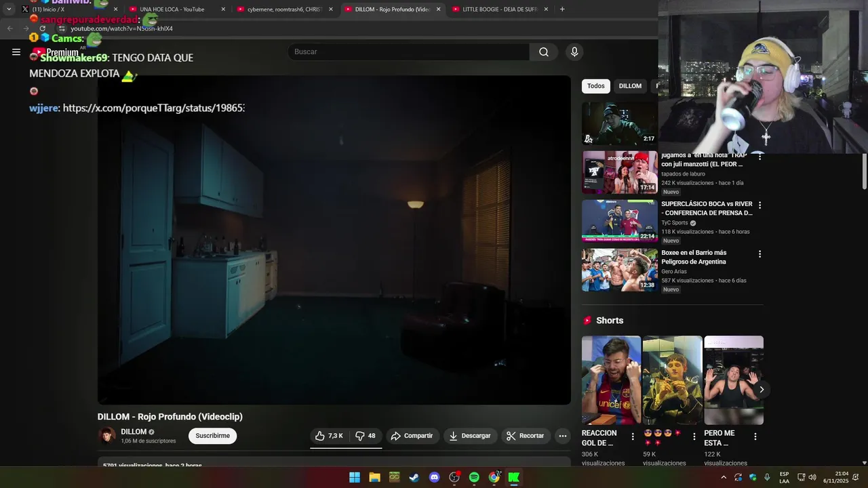This screenshot has height=488, width=868.
Task: Like the video showing 7,3 K
Action: coord(329,436)
